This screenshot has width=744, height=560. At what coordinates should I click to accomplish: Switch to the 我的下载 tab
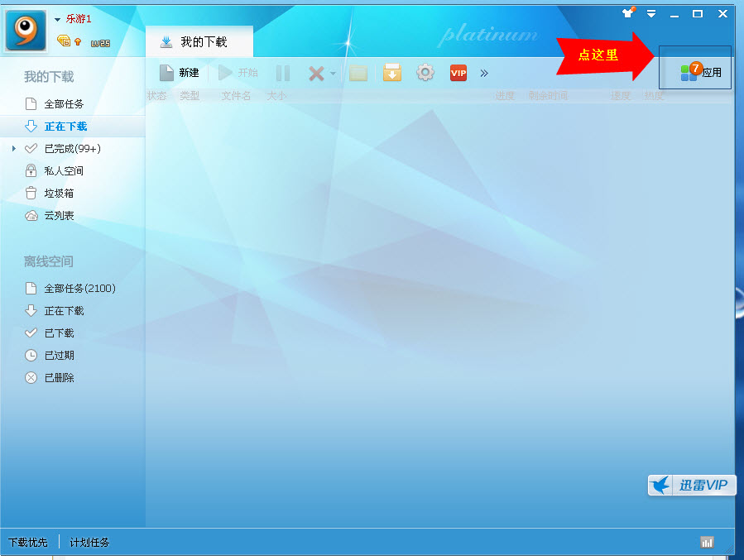(x=199, y=41)
